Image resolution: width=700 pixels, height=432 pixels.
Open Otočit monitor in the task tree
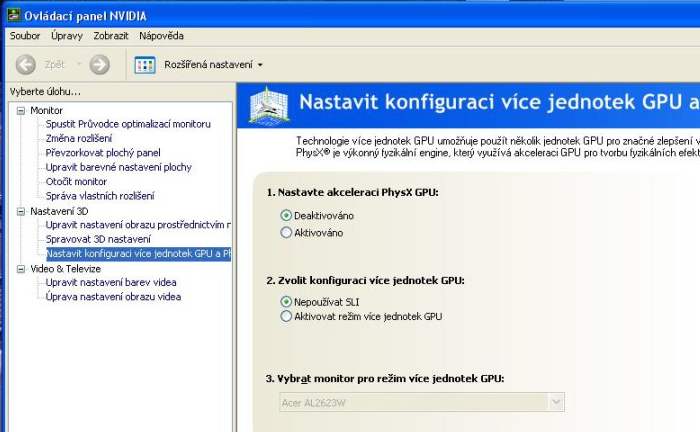[x=76, y=181]
